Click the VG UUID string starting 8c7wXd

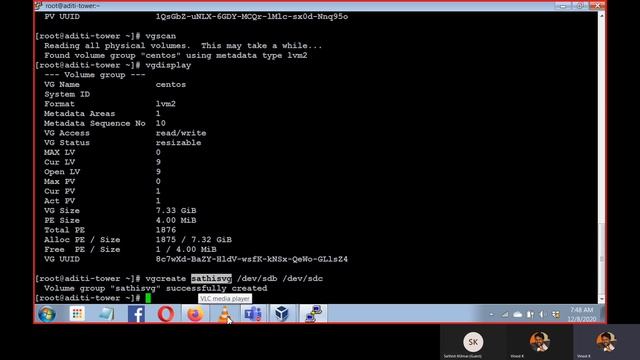pos(252,259)
